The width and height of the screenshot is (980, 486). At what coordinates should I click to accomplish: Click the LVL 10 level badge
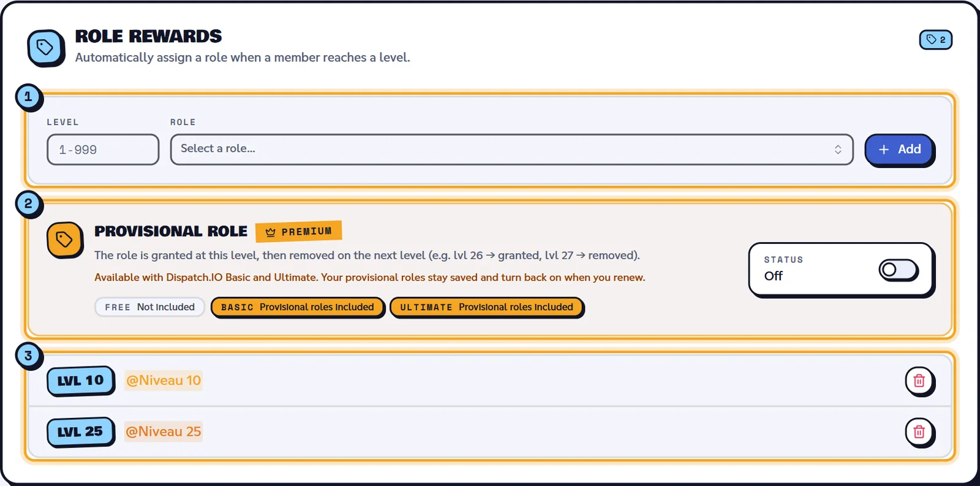pos(80,381)
